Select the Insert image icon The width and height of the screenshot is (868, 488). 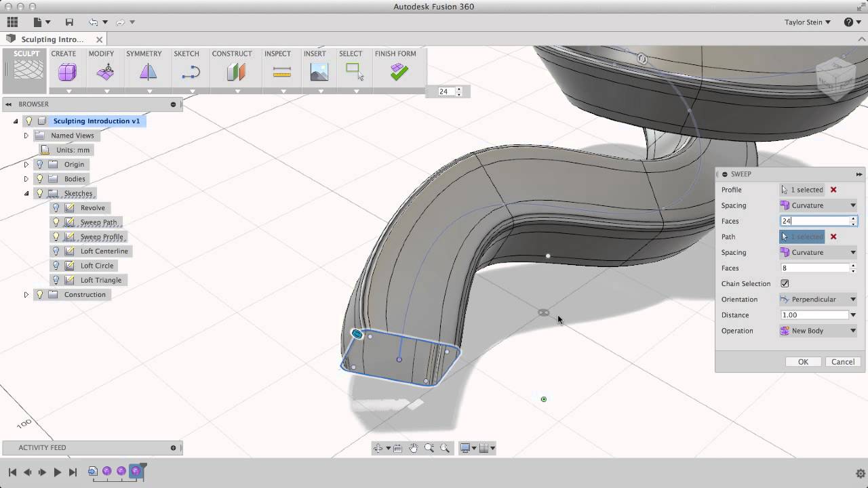point(319,72)
